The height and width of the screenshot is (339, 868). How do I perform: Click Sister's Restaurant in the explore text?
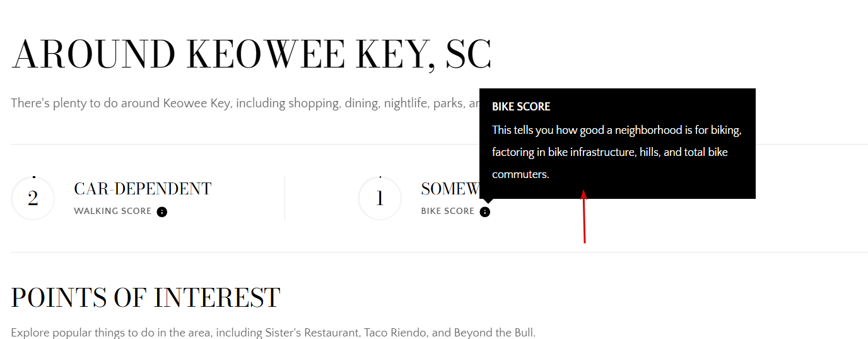pyautogui.click(x=311, y=332)
